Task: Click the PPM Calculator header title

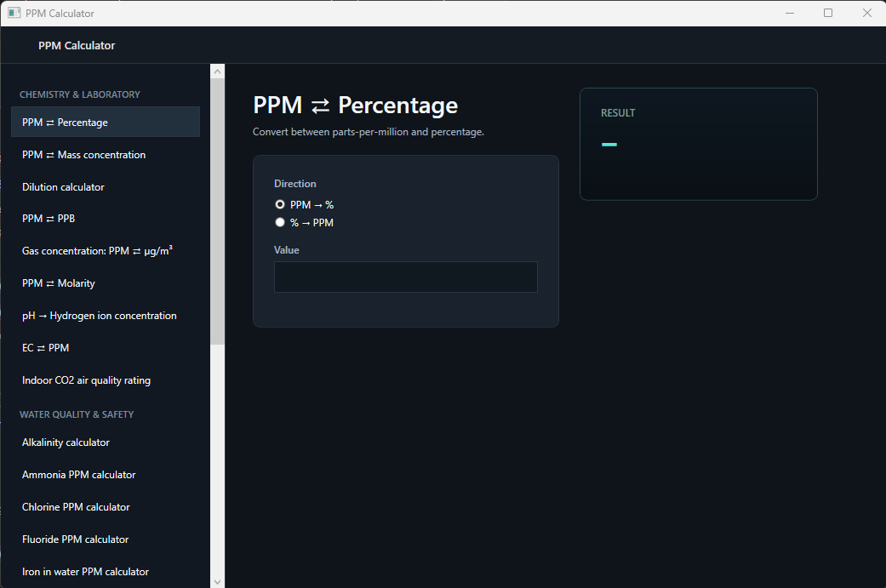Action: pyautogui.click(x=77, y=46)
